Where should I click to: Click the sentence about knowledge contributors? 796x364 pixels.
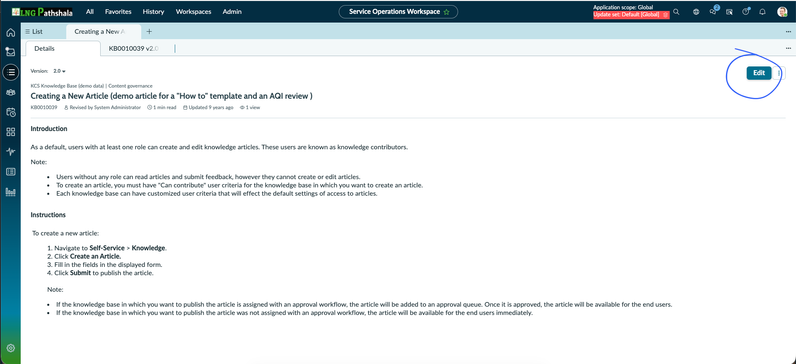click(219, 147)
